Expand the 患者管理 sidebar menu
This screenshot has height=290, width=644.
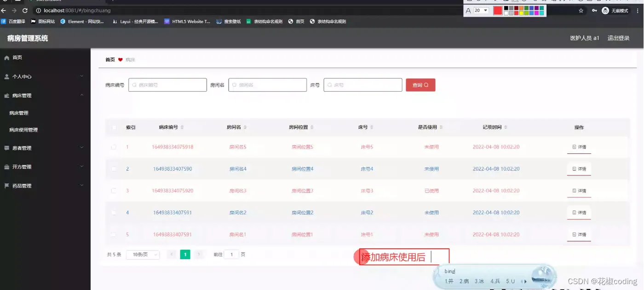coord(45,148)
